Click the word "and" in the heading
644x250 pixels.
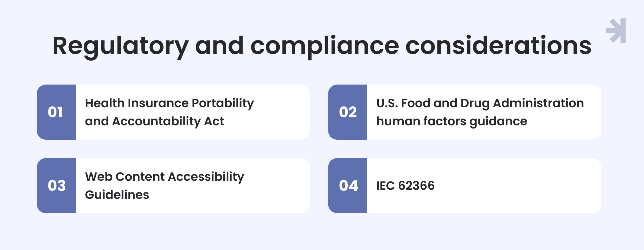(x=219, y=46)
